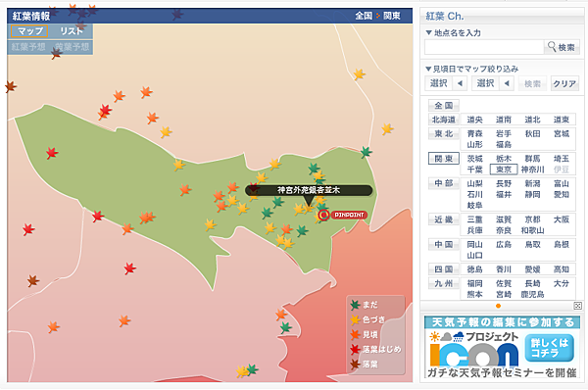The width and height of the screenshot is (588, 390).
Task: Select 黄葉予想 tab
Action: [x=72, y=47]
